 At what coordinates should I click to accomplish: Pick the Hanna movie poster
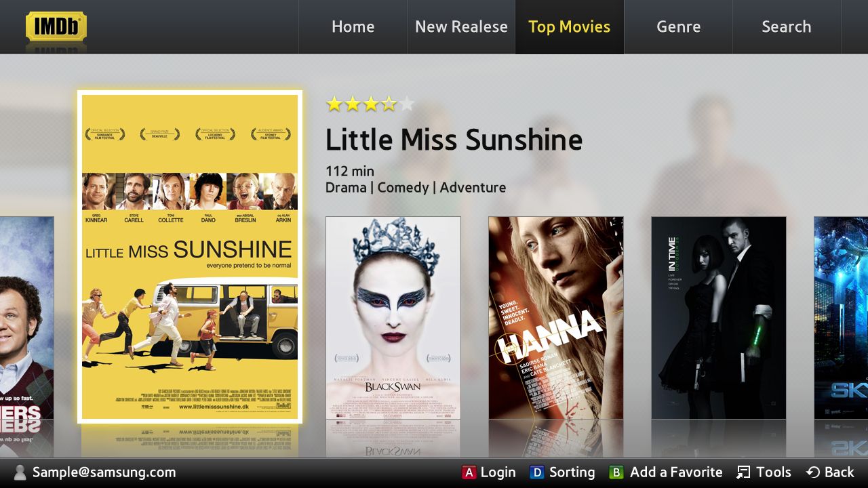(556, 318)
